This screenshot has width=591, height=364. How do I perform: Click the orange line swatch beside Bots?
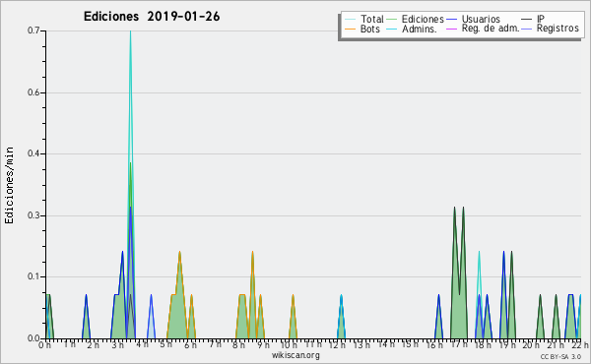click(350, 29)
